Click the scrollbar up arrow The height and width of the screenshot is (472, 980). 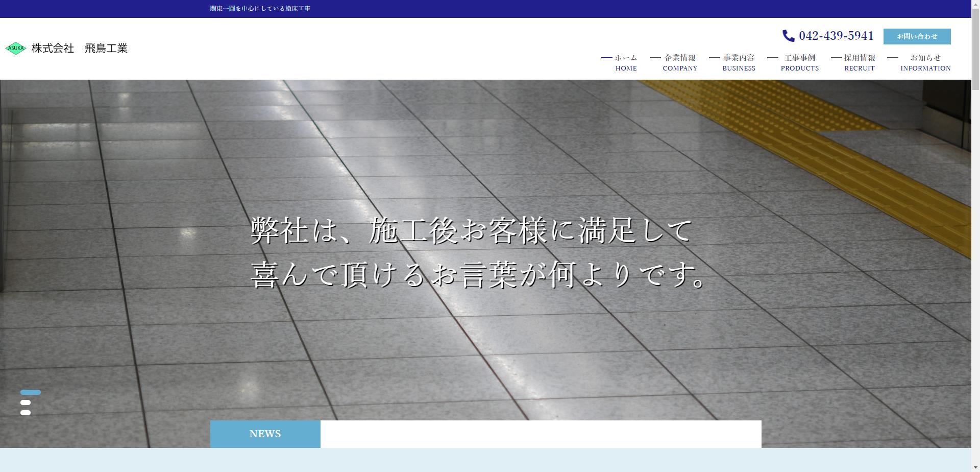pos(975,4)
